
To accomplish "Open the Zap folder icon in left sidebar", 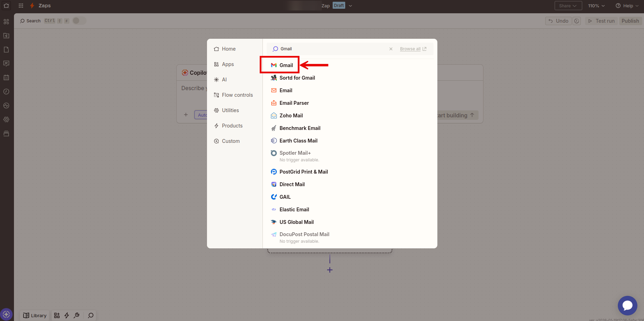I will (x=6, y=36).
